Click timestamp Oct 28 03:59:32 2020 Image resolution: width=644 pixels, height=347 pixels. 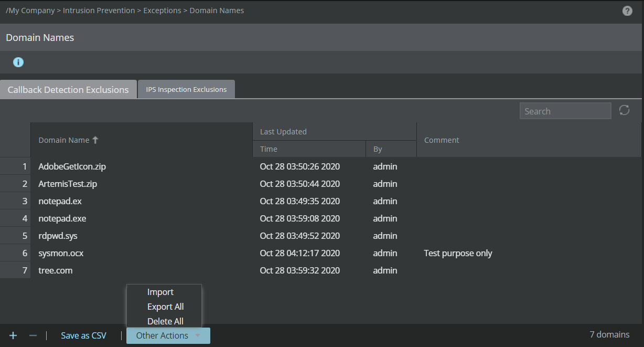[300, 270]
